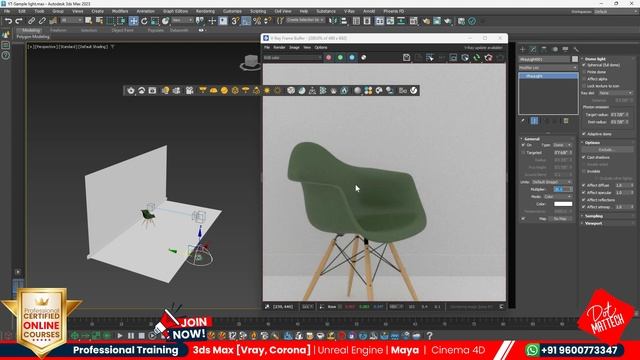640x360 pixels.
Task: Click the light Color white swatch
Action: click(563, 204)
